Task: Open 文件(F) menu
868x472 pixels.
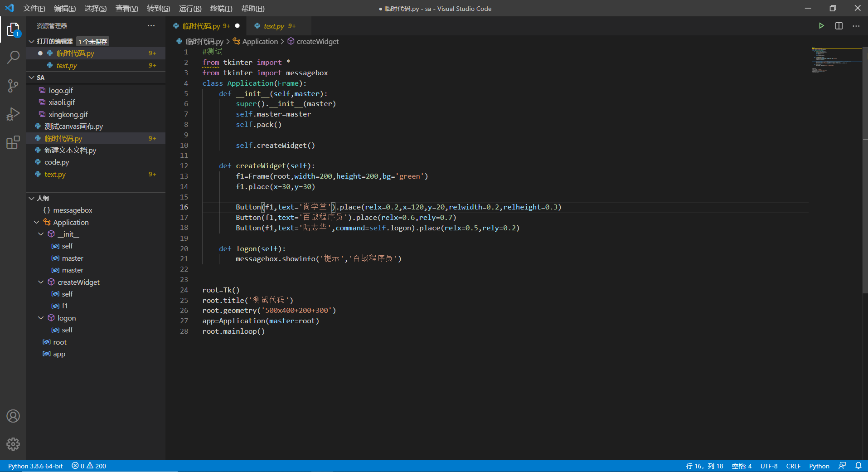Action: pos(34,9)
